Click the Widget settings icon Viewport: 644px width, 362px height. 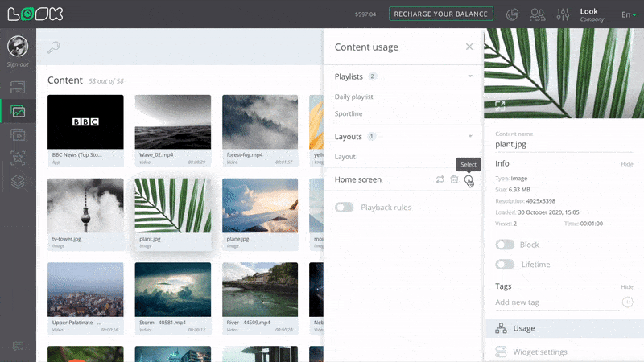tap(501, 352)
